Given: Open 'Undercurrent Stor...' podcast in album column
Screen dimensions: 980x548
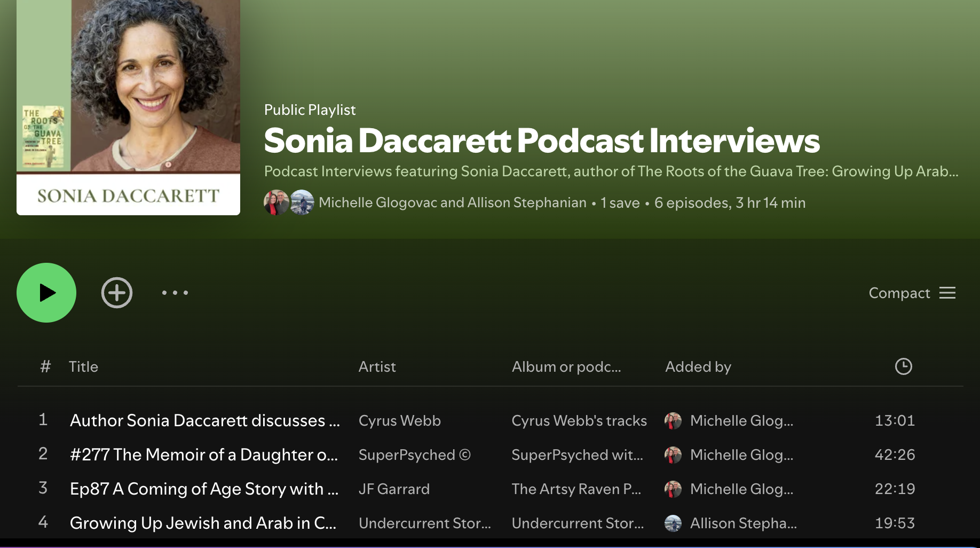Looking at the screenshot, I should coord(578,523).
